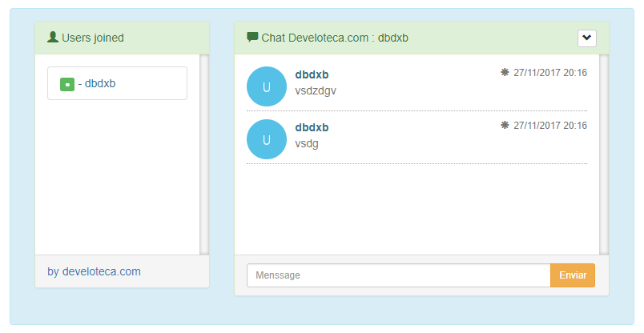This screenshot has height=333, width=644.
Task: Click the chat messages scrollbar
Action: click(x=603, y=154)
